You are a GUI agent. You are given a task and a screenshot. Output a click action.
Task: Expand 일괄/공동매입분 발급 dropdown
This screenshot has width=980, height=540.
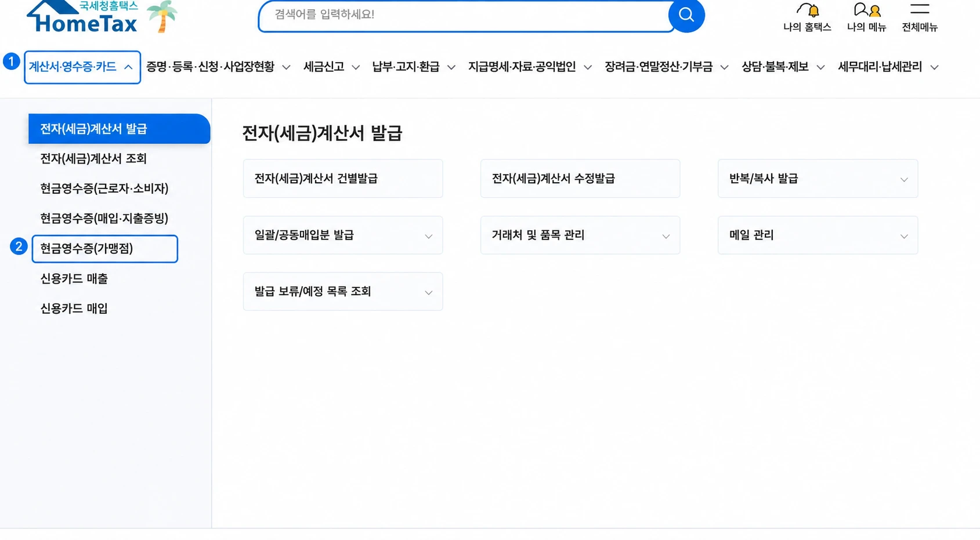343,235
